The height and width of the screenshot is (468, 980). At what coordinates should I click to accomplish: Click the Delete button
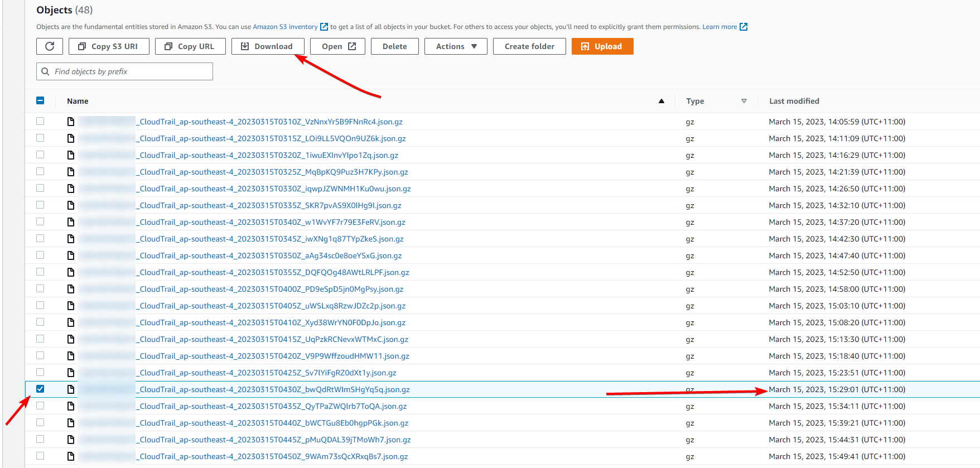tap(395, 46)
